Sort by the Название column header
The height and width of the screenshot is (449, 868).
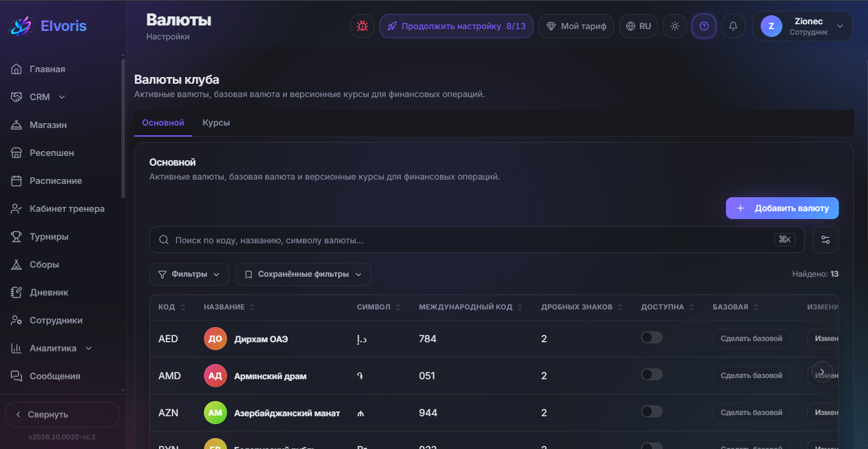(x=229, y=307)
